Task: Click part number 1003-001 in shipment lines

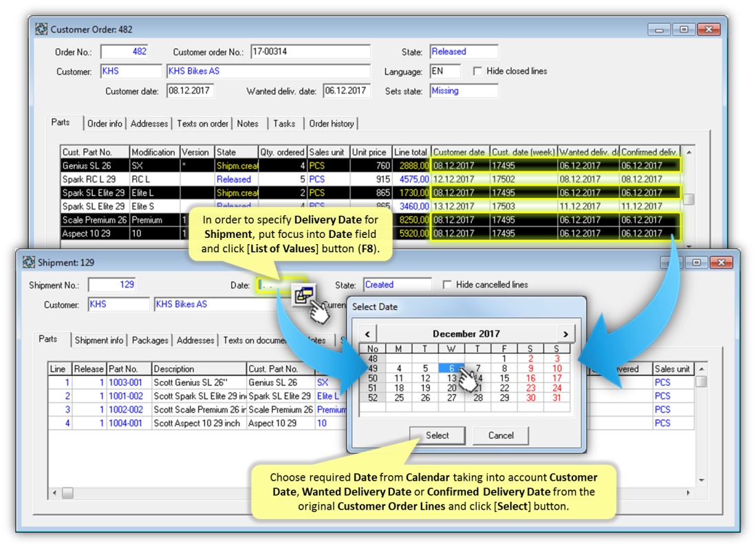Action: (x=125, y=383)
